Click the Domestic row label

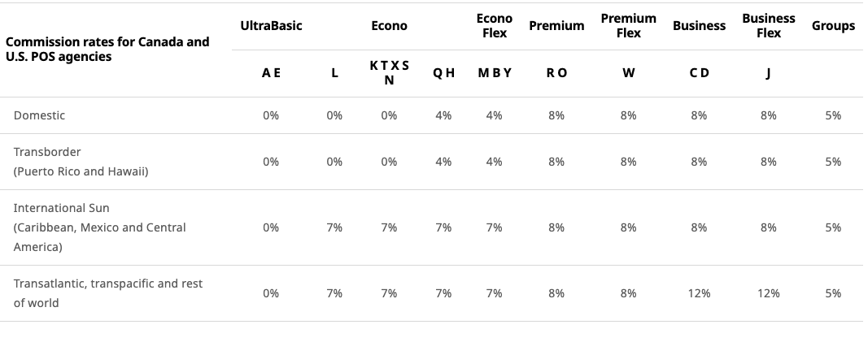coord(39,115)
